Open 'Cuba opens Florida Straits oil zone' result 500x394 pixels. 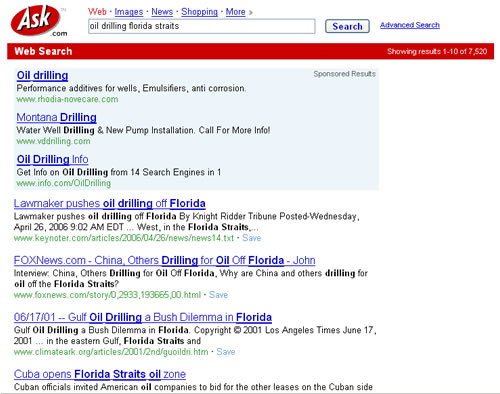100,374
